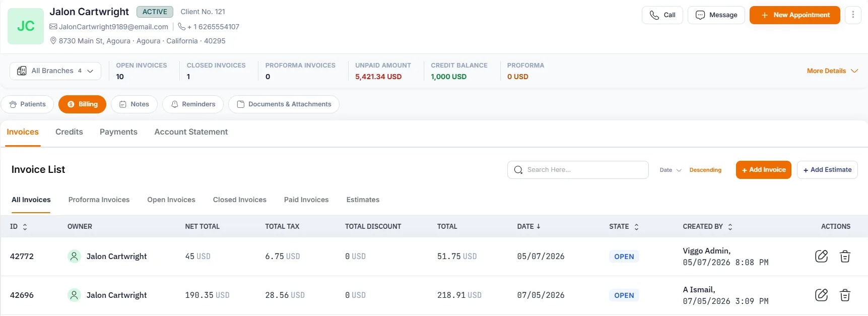
Task: Sort by Created By using sort arrows
Action: (730, 227)
